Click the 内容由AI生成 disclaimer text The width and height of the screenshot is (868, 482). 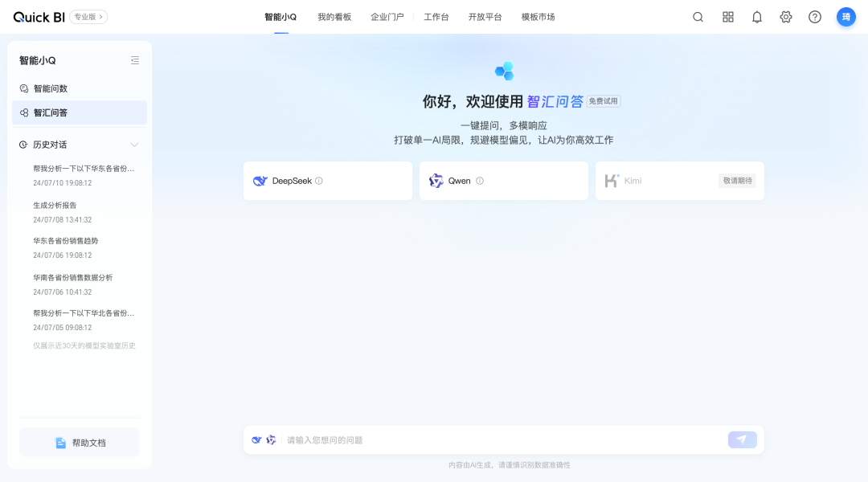510,465
